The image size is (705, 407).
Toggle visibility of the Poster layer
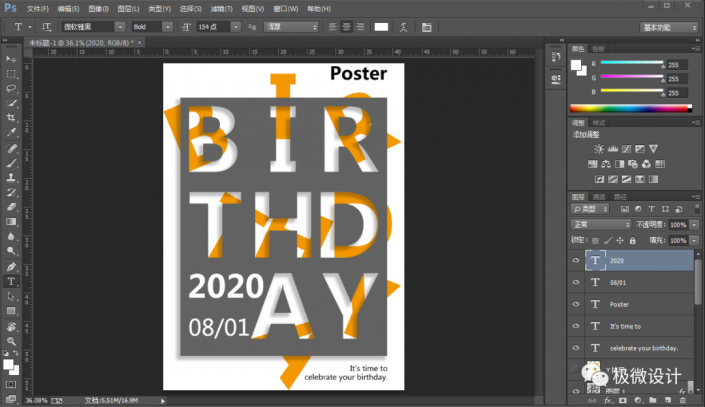(x=576, y=304)
